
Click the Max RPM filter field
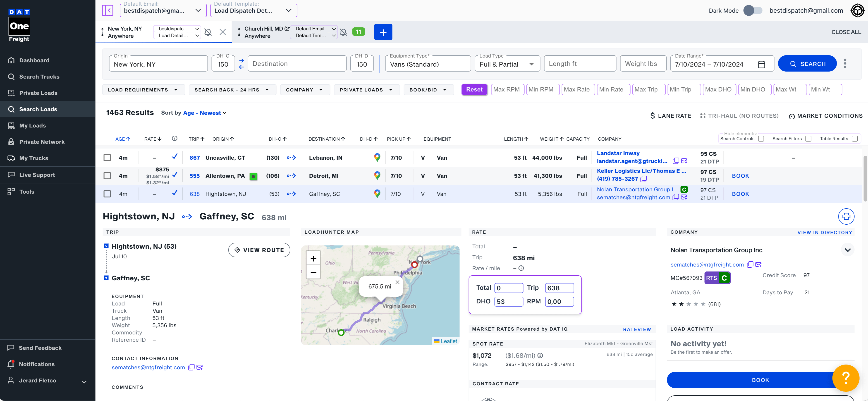507,89
